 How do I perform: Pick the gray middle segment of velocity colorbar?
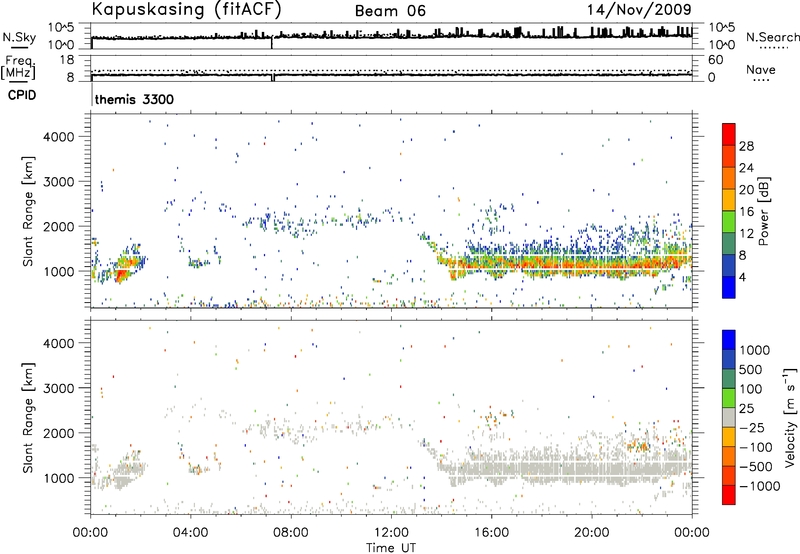click(x=729, y=417)
